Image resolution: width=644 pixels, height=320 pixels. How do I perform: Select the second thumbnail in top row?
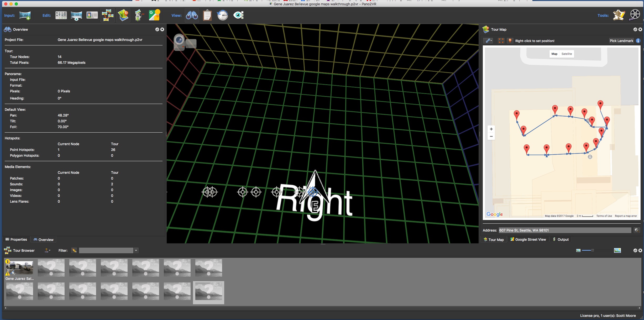click(51, 267)
